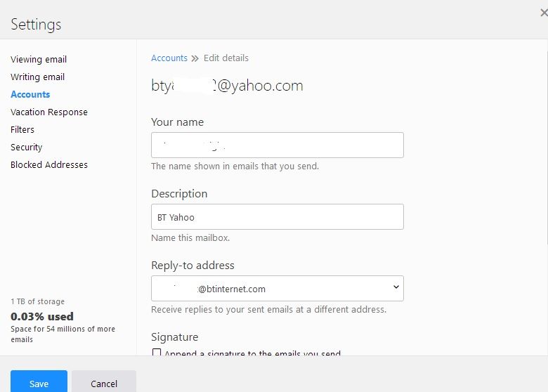Click the 0.03% used storage indicator
Viewport: 548px width, 392px height.
pos(42,317)
